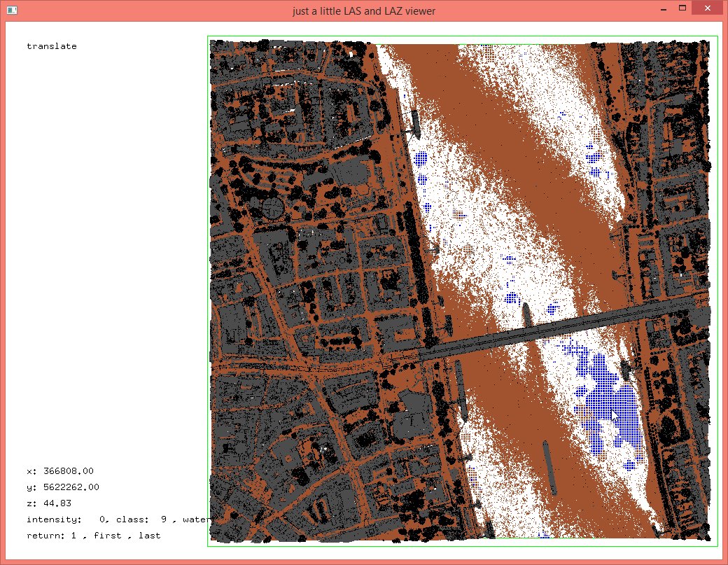Click the title bar text of the LAS viewer
728x565 pixels.
(364, 11)
